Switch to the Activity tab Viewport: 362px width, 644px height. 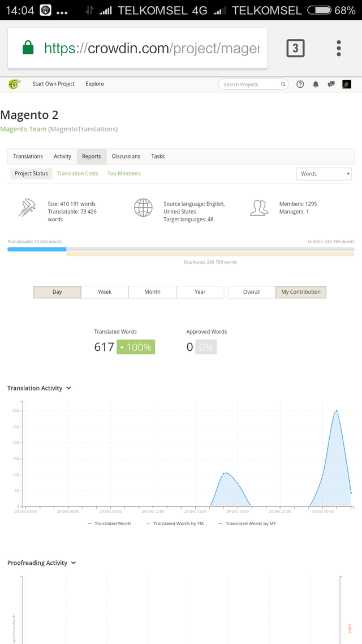point(62,157)
